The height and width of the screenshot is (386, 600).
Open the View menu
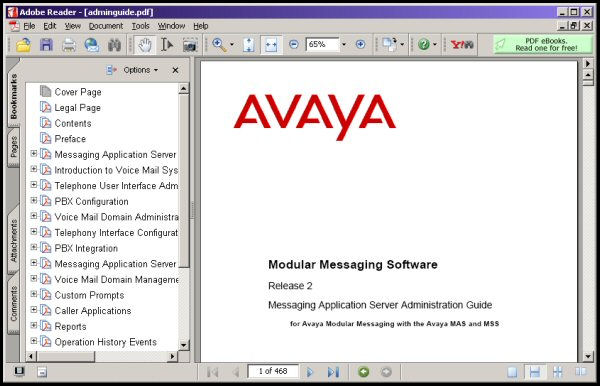coord(72,26)
